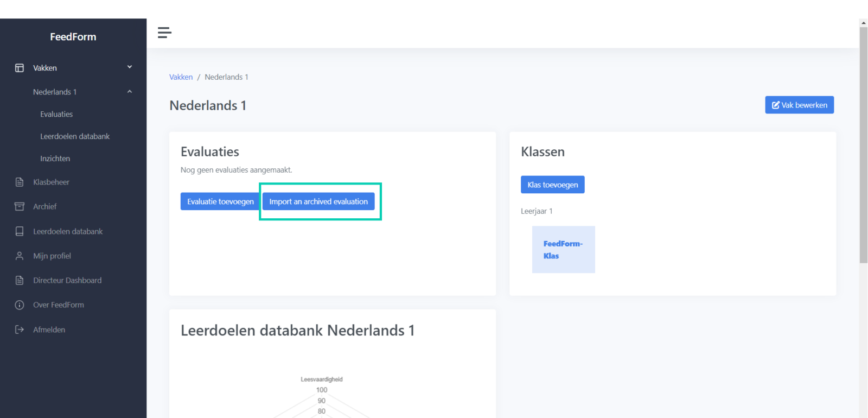The image size is (868, 418).
Task: Go to Klasbeheer page
Action: pyautogui.click(x=51, y=182)
